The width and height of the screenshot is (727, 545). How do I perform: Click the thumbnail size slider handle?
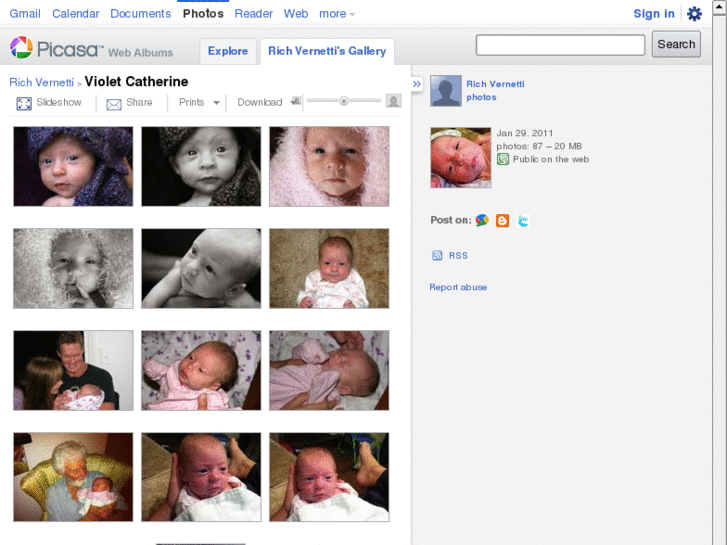[344, 101]
